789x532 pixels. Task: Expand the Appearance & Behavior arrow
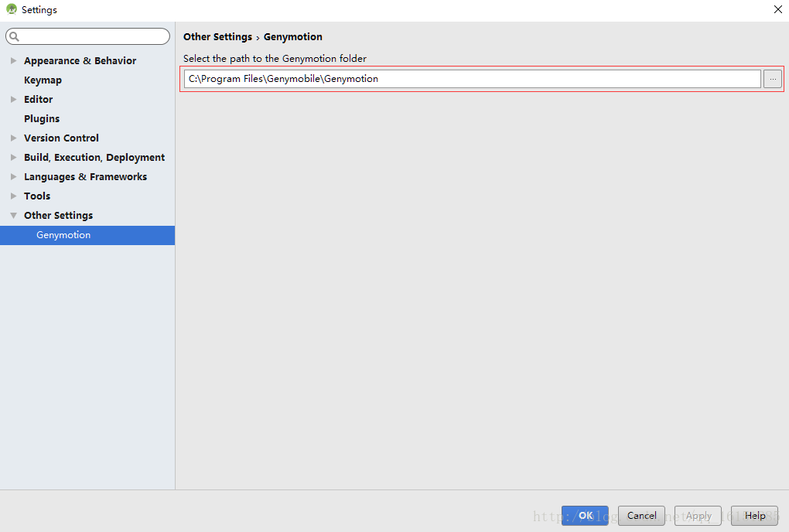[x=14, y=60]
